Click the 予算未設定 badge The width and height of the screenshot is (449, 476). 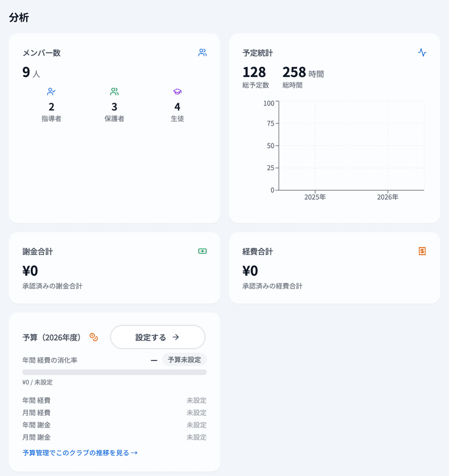(x=185, y=360)
